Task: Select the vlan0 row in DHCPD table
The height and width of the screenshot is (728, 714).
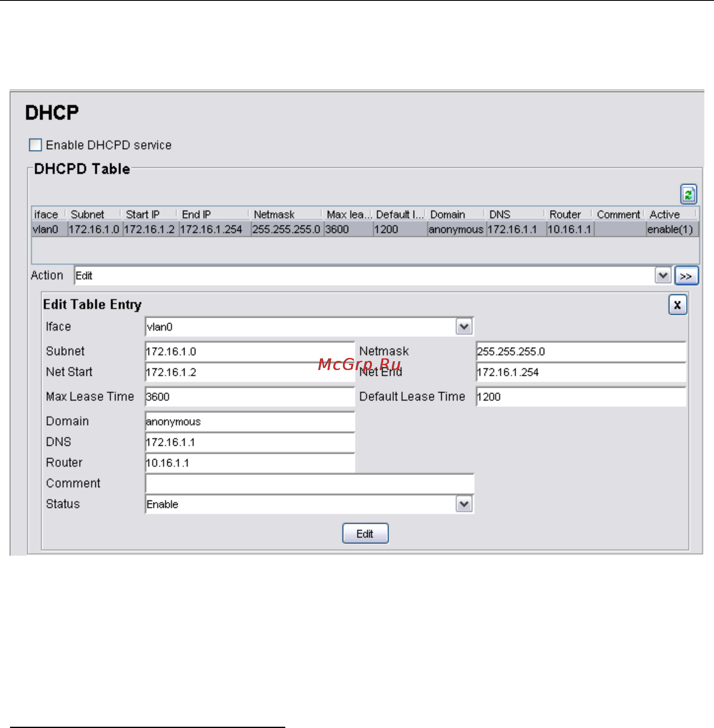Action: point(365,230)
